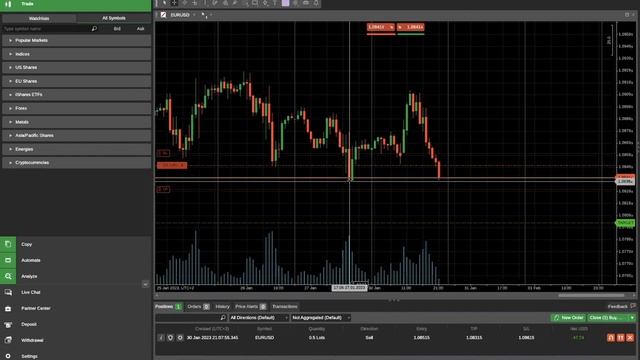This screenshot has width=640, height=360.
Task: Expand the AsiaPacific Shares group
Action: click(76, 136)
